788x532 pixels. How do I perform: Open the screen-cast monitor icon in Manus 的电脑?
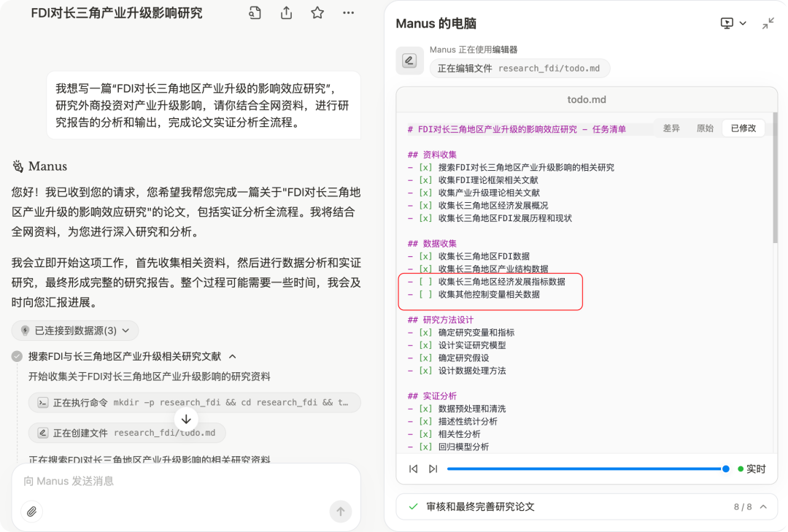click(x=725, y=23)
